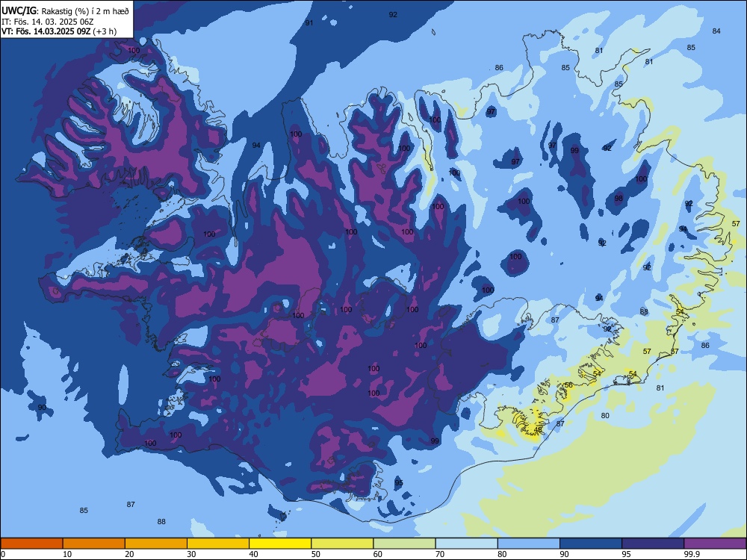Click the 60–70% light green legend swatch
This screenshot has height=560, width=747.
click(404, 544)
